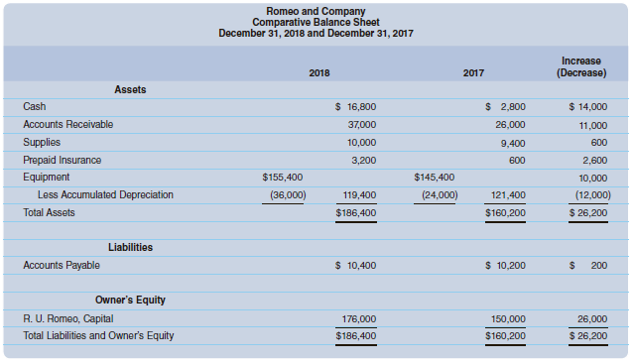
Task: Select the Accounts Receivable increase '11,000'
Action: pos(593,126)
